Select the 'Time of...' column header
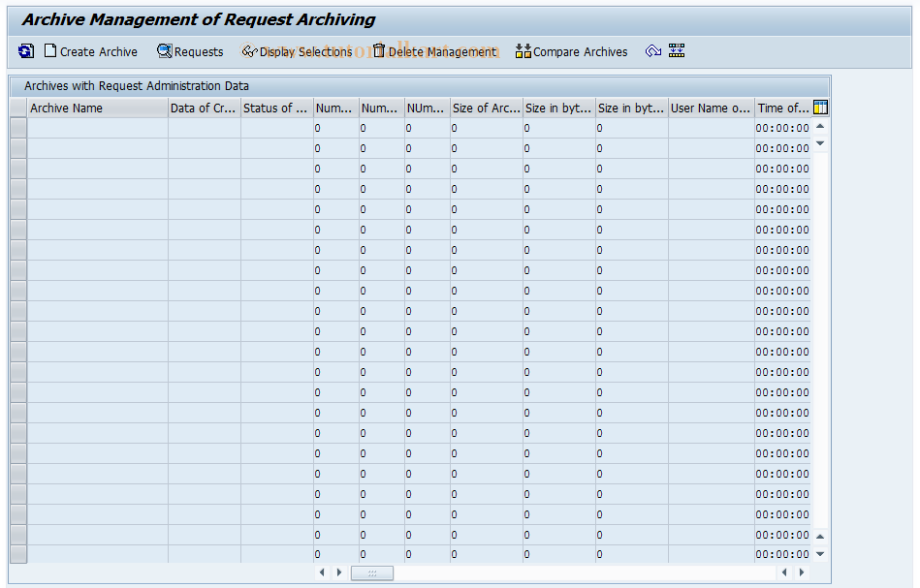Image resolution: width=920 pixels, height=588 pixels. click(x=783, y=108)
